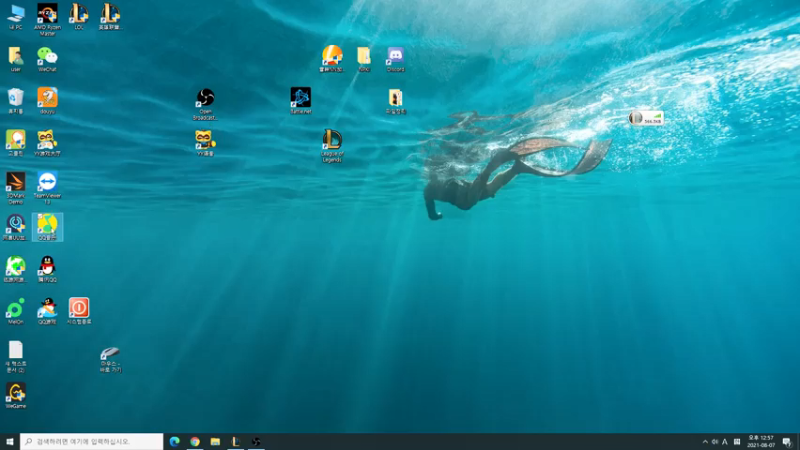Launch the WeChat shortcut
Image resolution: width=800 pixels, height=450 pixels.
click(x=47, y=59)
